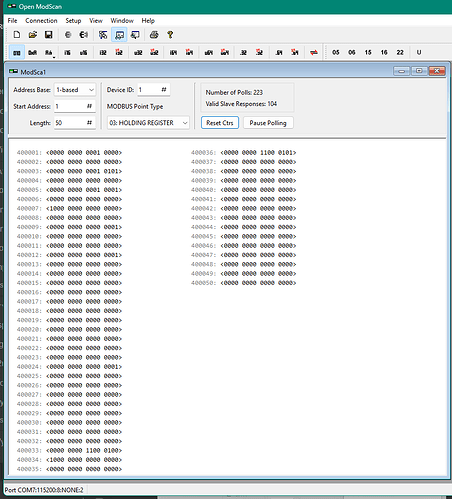
Task: Click the Length input field
Action: (x=75, y=123)
